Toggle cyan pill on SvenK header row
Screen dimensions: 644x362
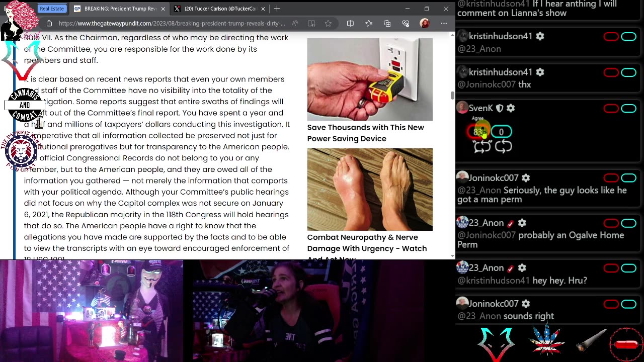[628, 109]
